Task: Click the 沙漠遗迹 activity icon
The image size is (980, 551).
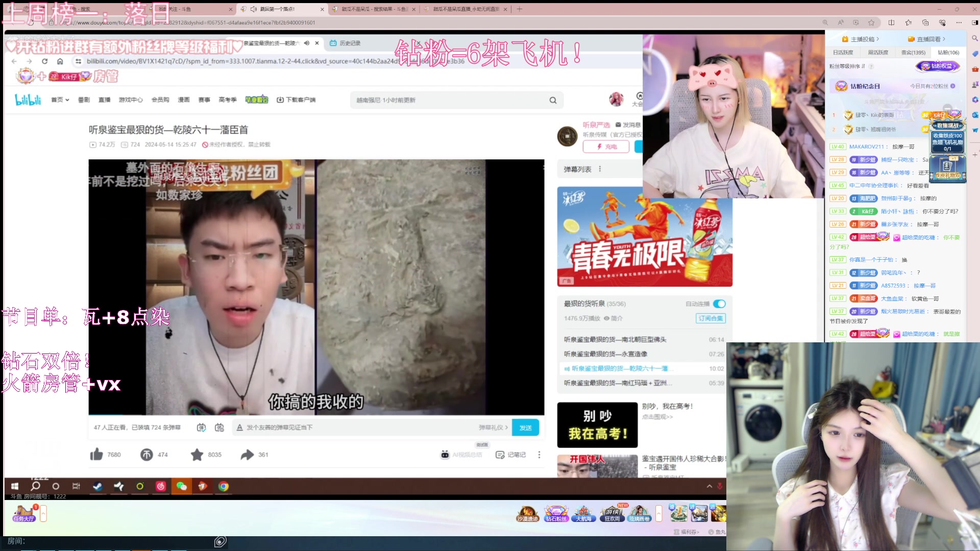Action: 528,514
